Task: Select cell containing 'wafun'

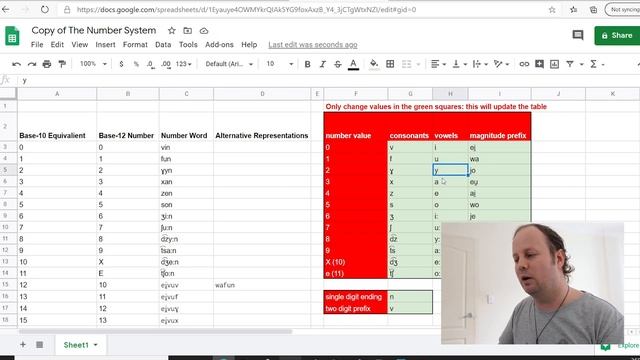Action: (262, 285)
